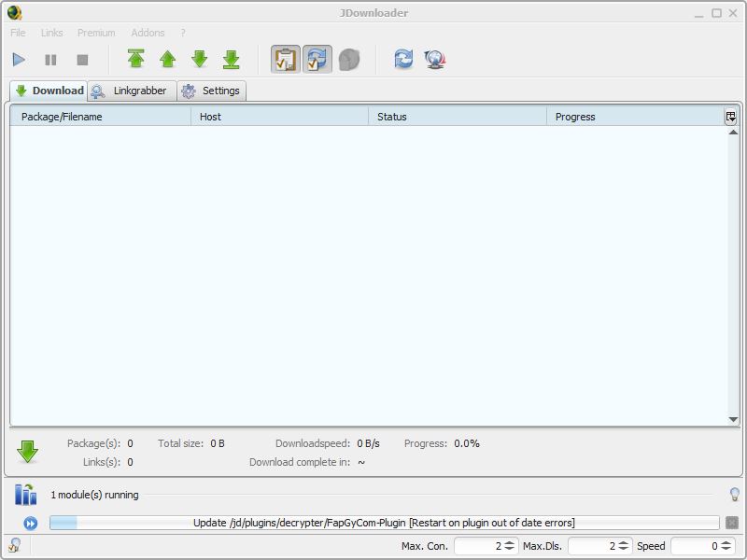Open the column chooser dropdown icon

731,117
